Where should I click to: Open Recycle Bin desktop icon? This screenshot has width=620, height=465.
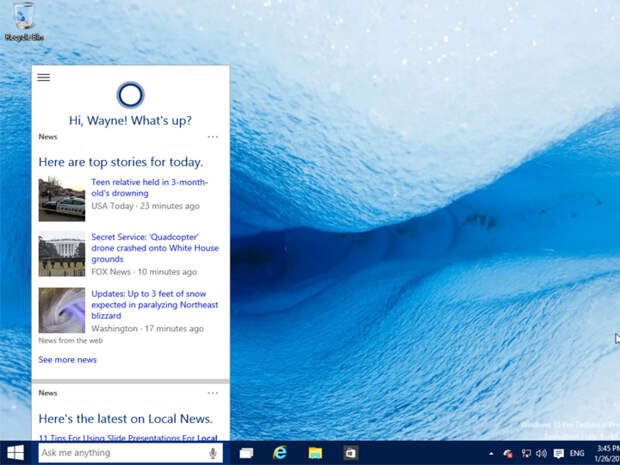pyautogui.click(x=24, y=21)
